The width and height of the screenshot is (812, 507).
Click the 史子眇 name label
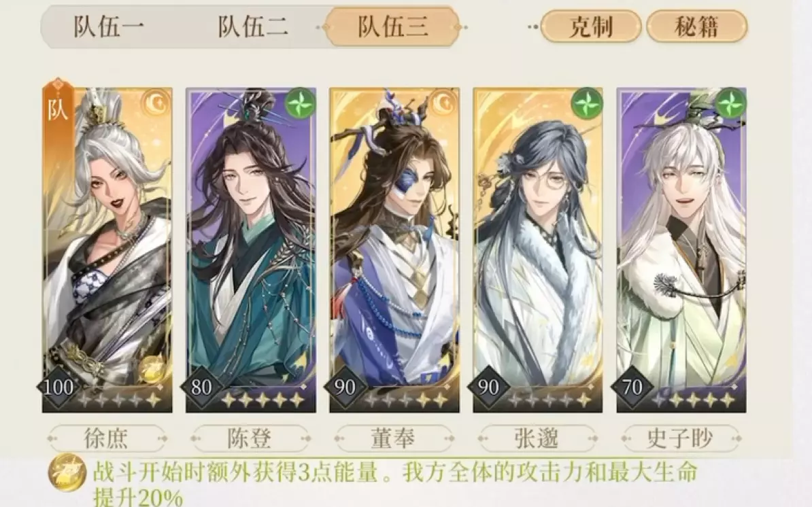click(681, 439)
